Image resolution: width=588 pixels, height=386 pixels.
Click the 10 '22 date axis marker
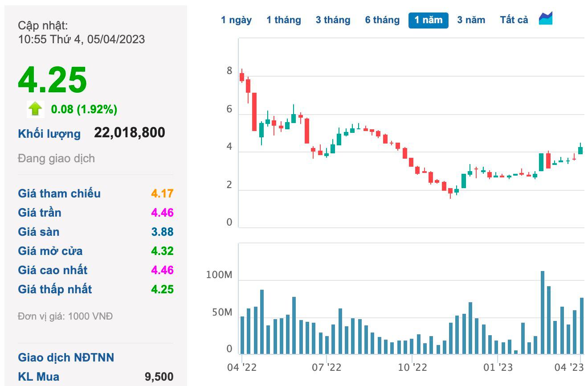pos(412,367)
